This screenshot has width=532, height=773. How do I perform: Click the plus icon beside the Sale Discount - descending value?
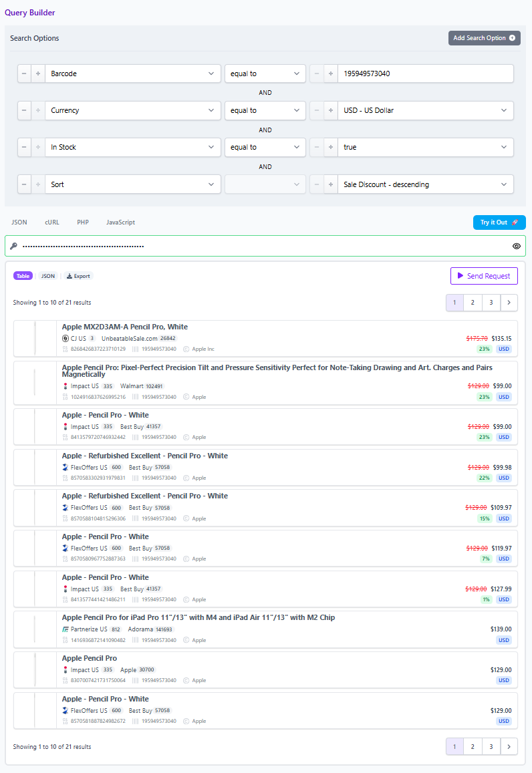(x=331, y=184)
